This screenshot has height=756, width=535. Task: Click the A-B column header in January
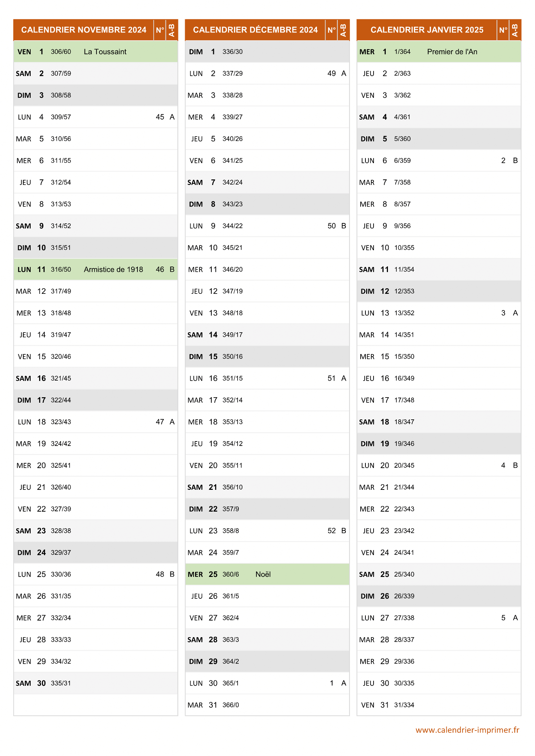pyautogui.click(x=515, y=30)
